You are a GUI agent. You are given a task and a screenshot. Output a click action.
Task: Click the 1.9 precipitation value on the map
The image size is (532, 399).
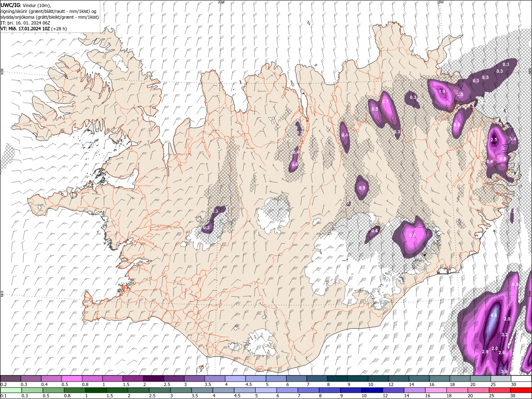click(x=442, y=91)
